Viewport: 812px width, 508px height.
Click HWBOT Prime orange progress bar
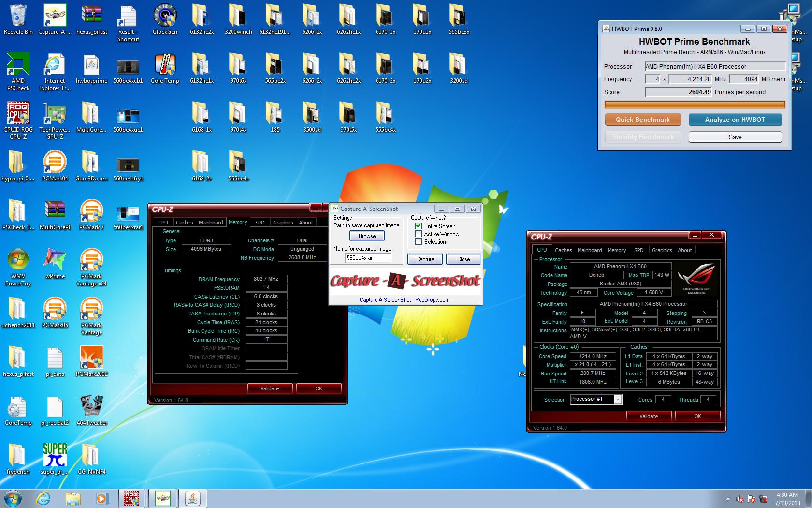tap(695, 105)
